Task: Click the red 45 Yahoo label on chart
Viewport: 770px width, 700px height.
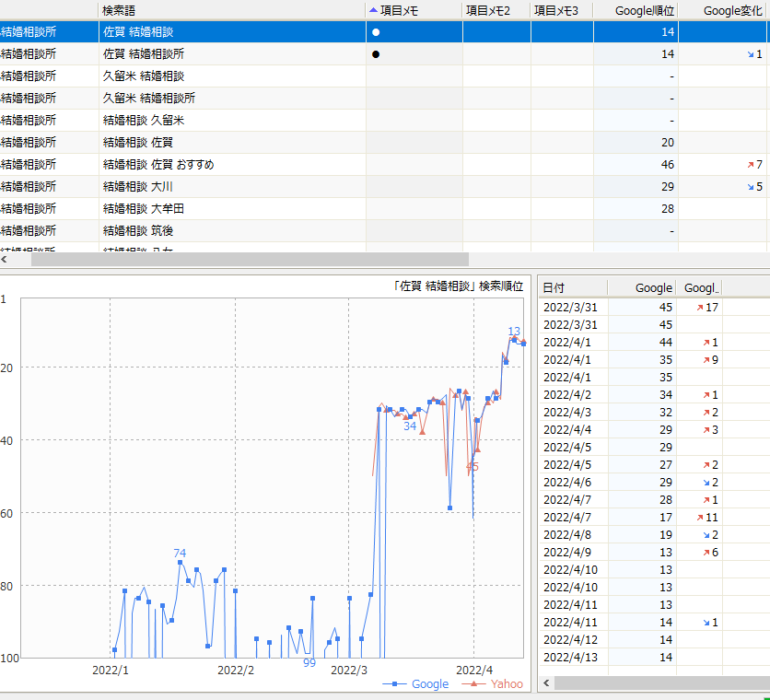Action: coord(472,467)
